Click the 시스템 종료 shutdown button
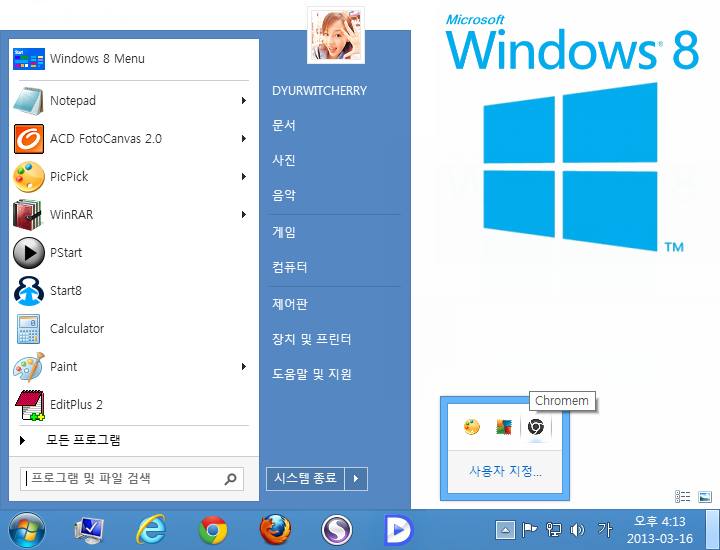 pos(305,479)
